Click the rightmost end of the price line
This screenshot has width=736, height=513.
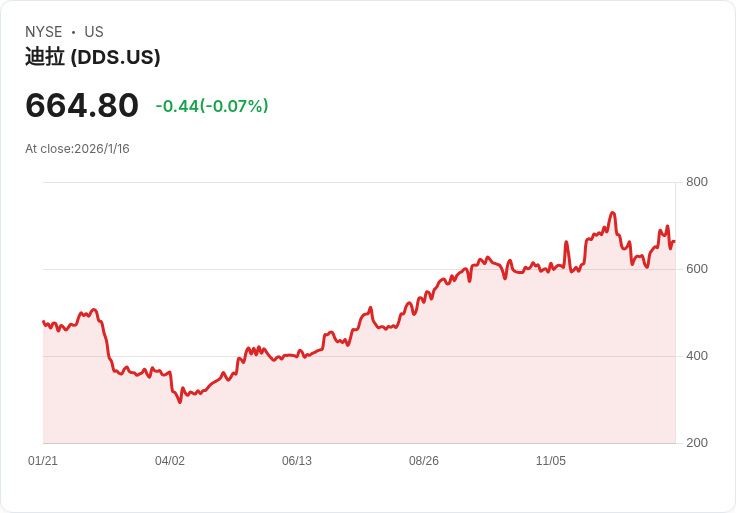[674, 241]
